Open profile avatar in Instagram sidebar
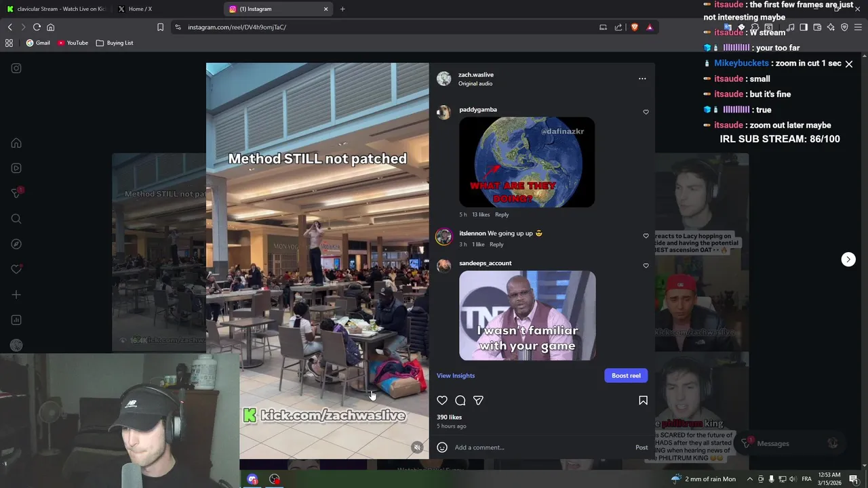This screenshot has width=868, height=488. click(16, 345)
